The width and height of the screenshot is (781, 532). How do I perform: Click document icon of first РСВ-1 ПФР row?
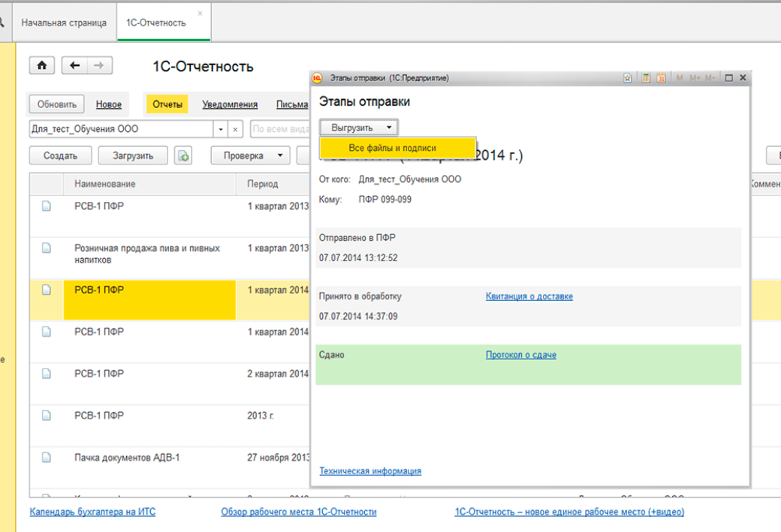tap(47, 206)
